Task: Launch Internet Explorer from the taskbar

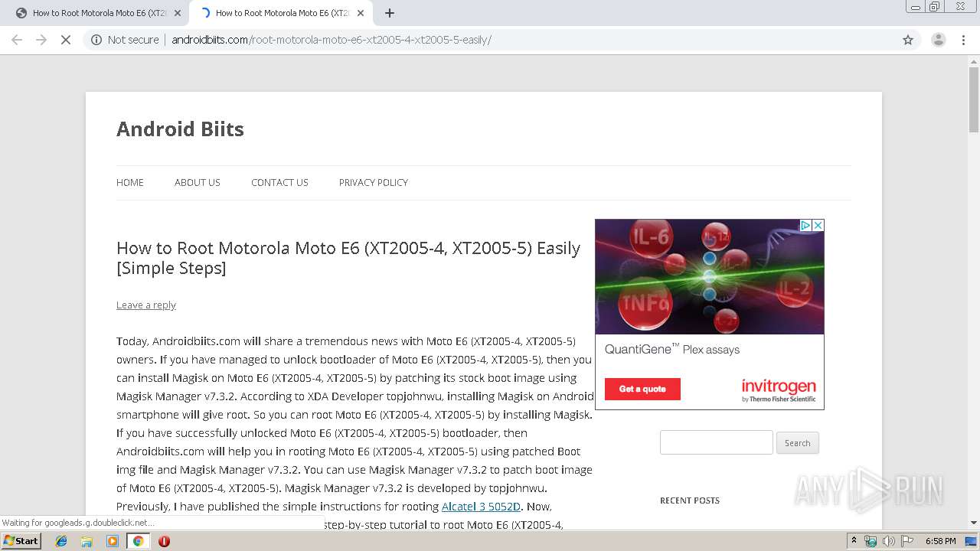Action: (61, 541)
